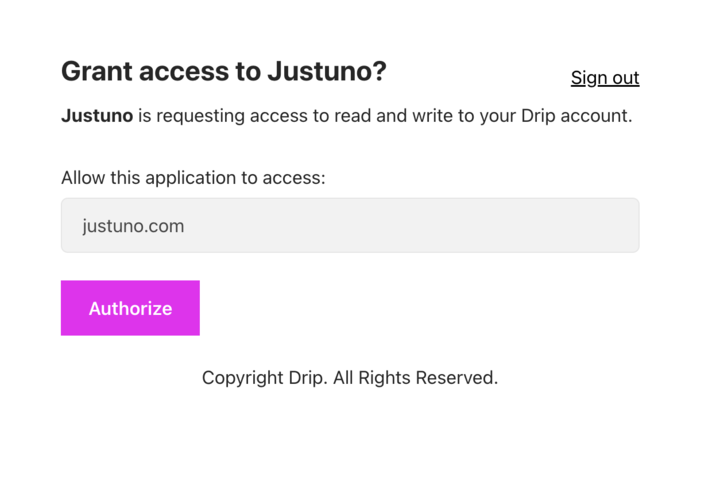The height and width of the screenshot is (485, 720).
Task: Click the Sign out link
Action: pyautogui.click(x=604, y=78)
